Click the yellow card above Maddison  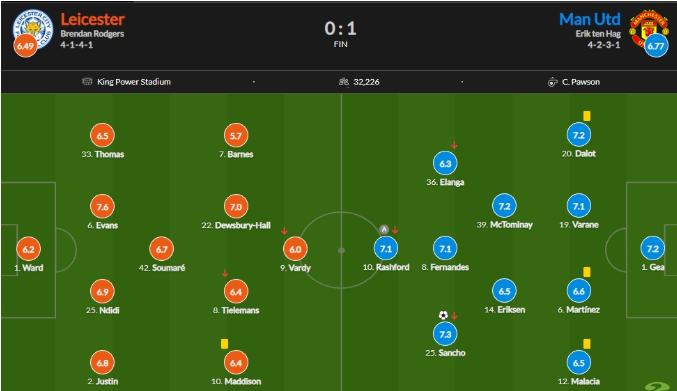point(224,344)
